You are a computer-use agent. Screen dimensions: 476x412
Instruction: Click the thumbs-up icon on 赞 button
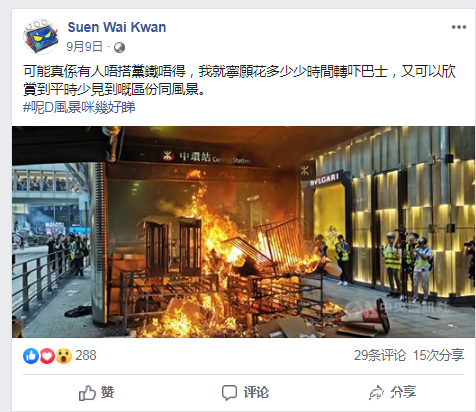(x=87, y=393)
